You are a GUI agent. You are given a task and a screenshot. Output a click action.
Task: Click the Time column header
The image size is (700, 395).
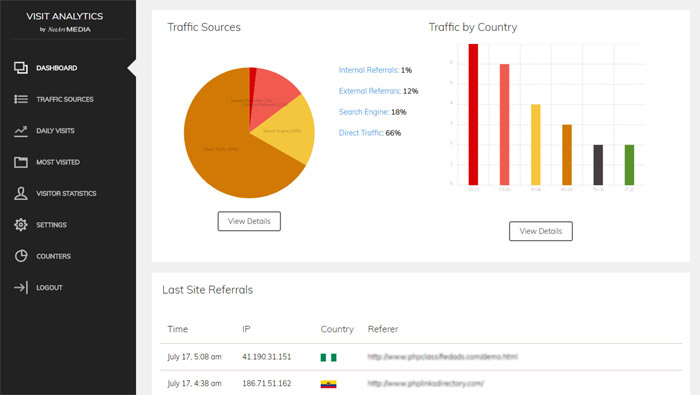[x=178, y=329]
